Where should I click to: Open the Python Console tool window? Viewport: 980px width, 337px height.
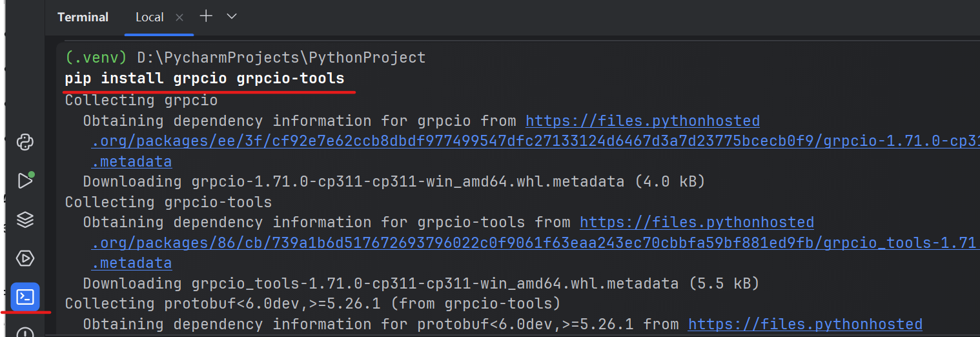[x=25, y=143]
